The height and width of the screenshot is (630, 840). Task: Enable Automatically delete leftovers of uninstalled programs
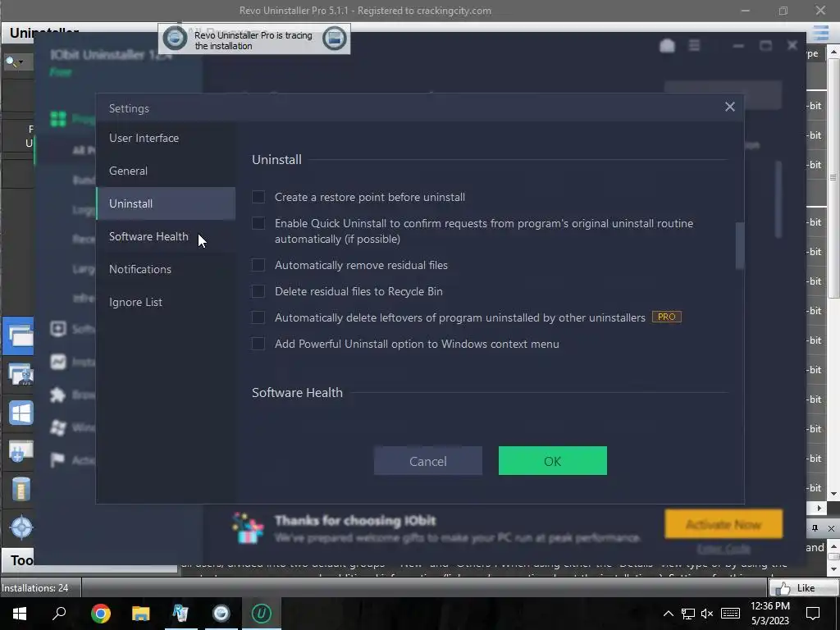258,317
